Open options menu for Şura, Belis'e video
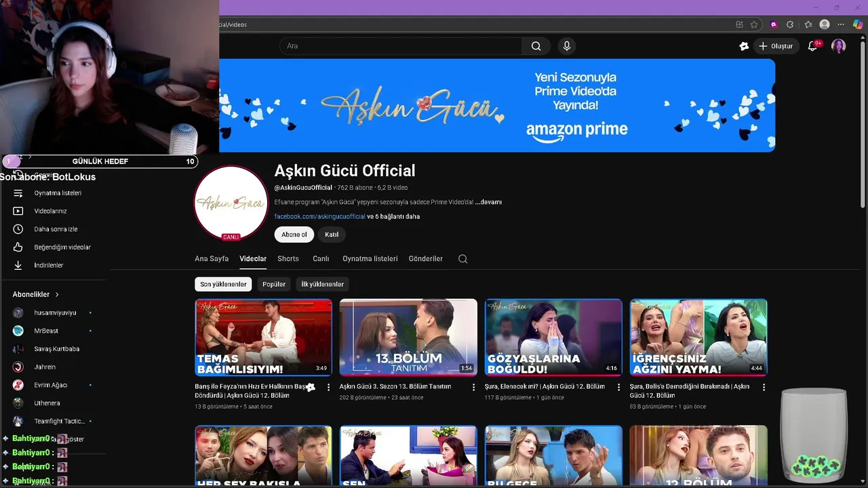 pyautogui.click(x=764, y=387)
